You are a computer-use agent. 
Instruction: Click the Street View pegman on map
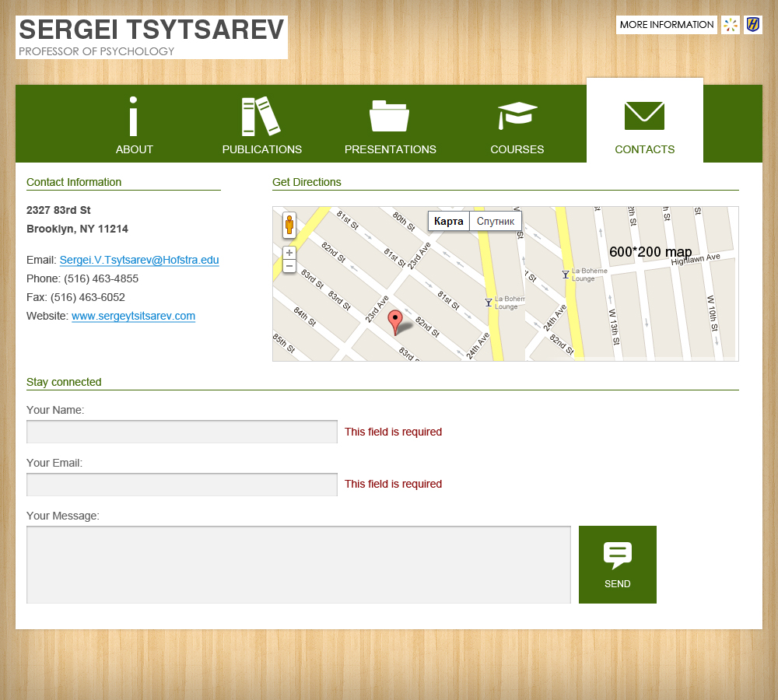coord(289,225)
